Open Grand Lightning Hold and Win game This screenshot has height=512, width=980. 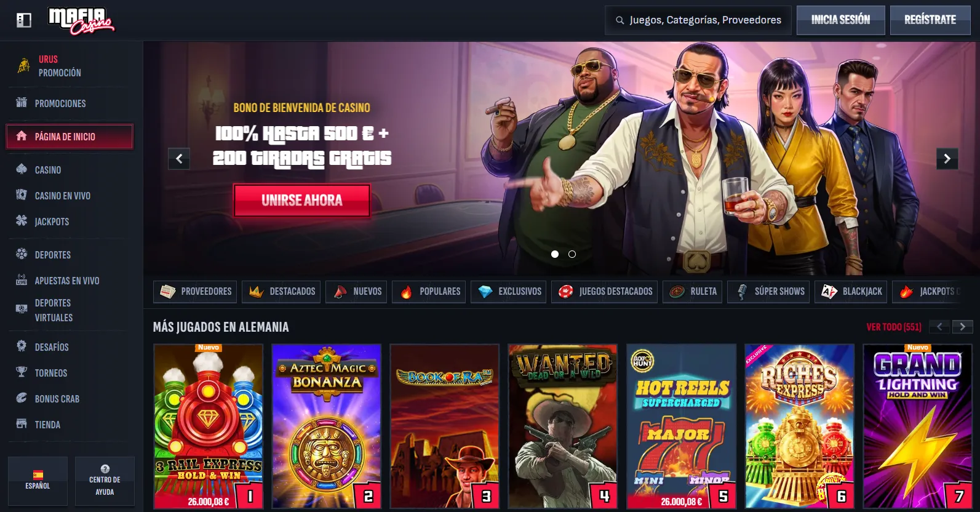tap(917, 426)
